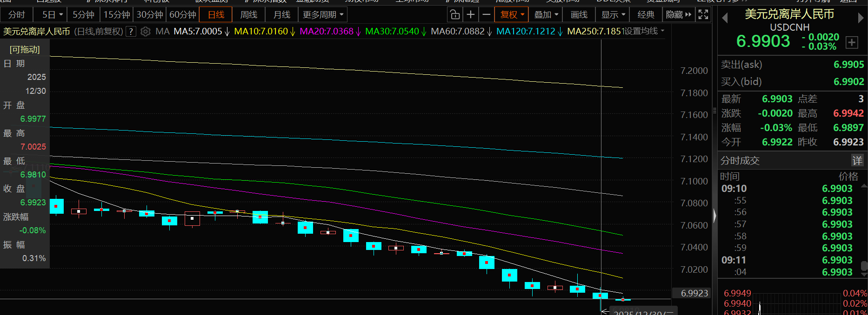Click the lock icon in chart toolbar
This screenshot has width=868, height=315.
[455, 15]
